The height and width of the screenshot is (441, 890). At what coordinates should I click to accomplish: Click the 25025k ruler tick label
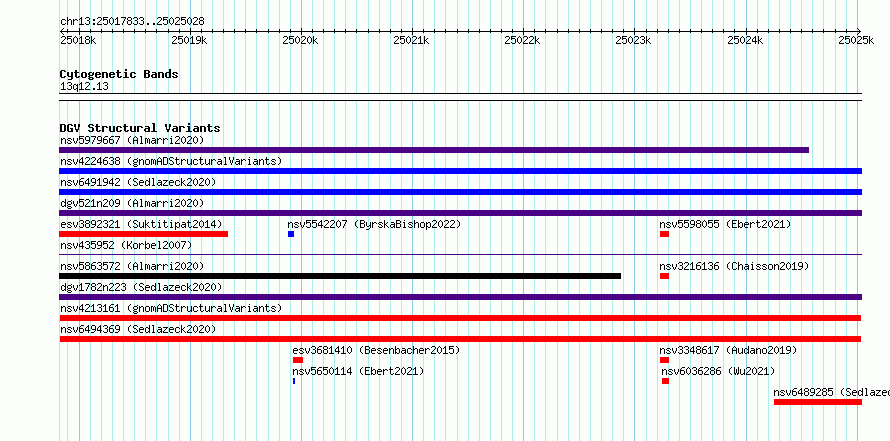(x=857, y=40)
